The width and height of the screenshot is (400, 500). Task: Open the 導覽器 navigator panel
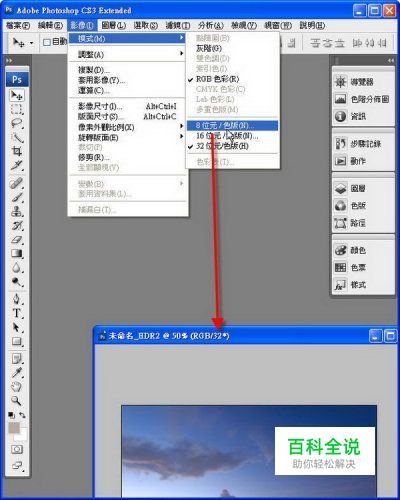(363, 82)
